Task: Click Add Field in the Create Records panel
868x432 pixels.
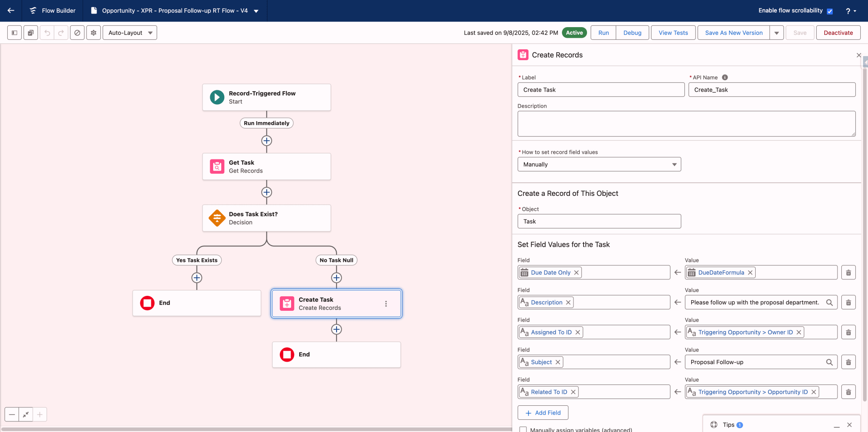Action: pos(542,412)
